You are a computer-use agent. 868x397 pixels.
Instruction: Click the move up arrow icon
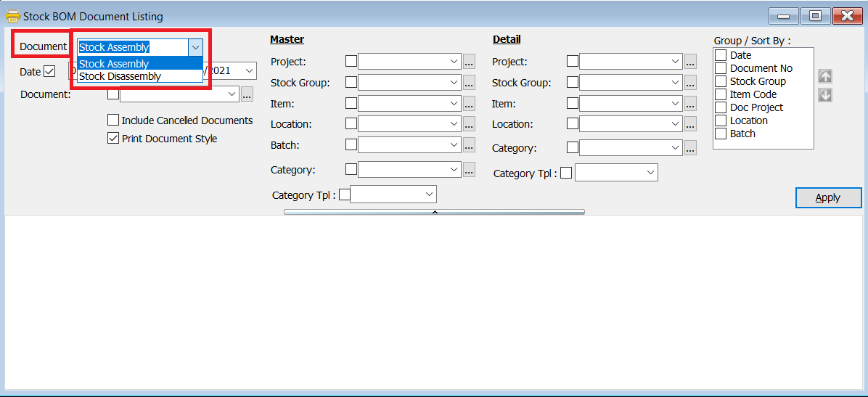(x=825, y=76)
